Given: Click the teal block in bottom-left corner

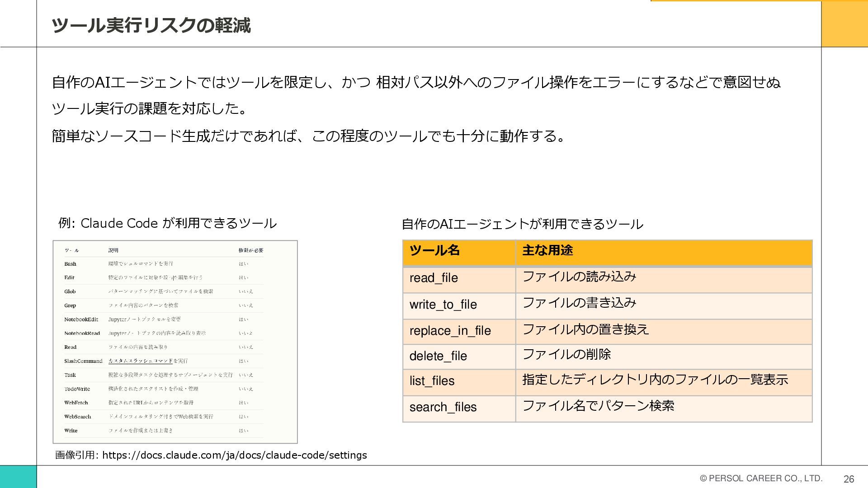Looking at the screenshot, I should pos(18,476).
